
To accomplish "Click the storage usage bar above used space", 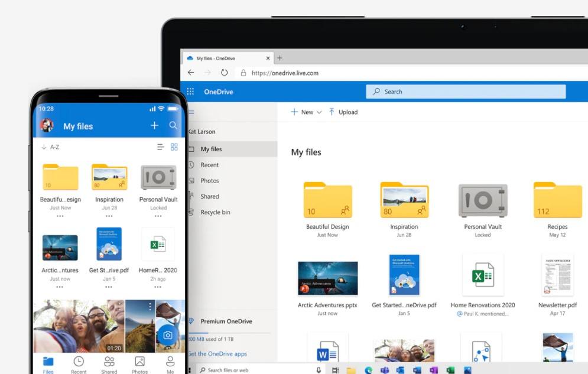I will coord(229,333).
